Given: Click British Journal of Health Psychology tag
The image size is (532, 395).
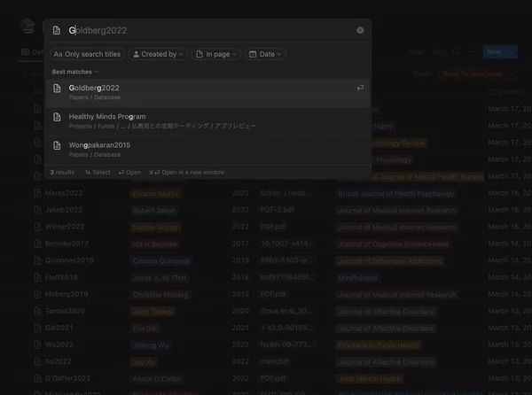Looking at the screenshot, I should tap(396, 194).
